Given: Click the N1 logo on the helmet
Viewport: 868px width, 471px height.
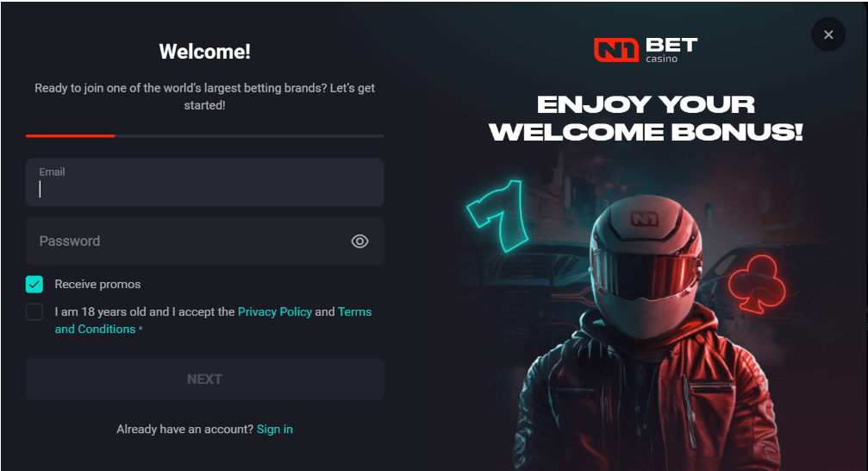Looking at the screenshot, I should pyautogui.click(x=644, y=219).
